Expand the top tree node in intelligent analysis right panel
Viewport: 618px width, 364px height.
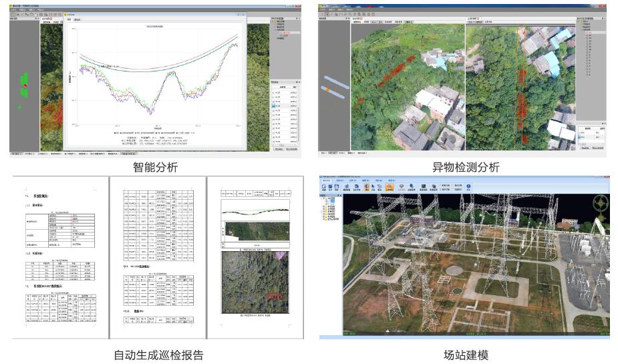272,19
